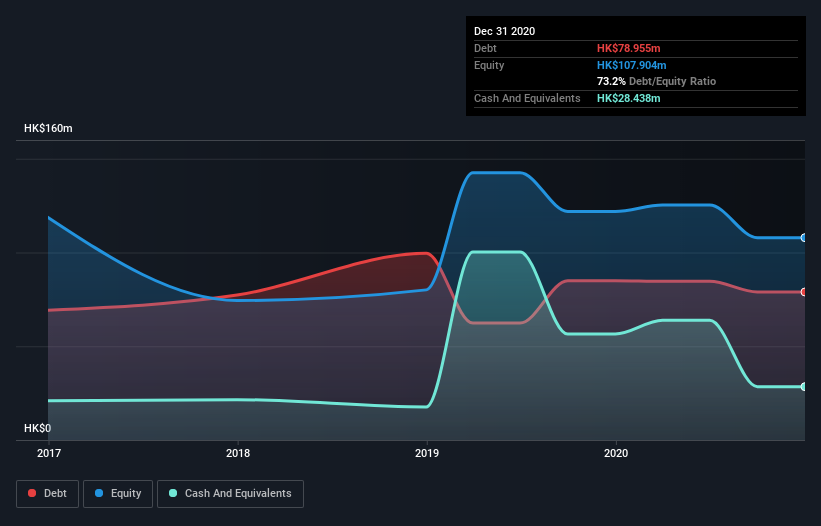
Task: Click the 2018 x-axis label
Action: (238, 453)
